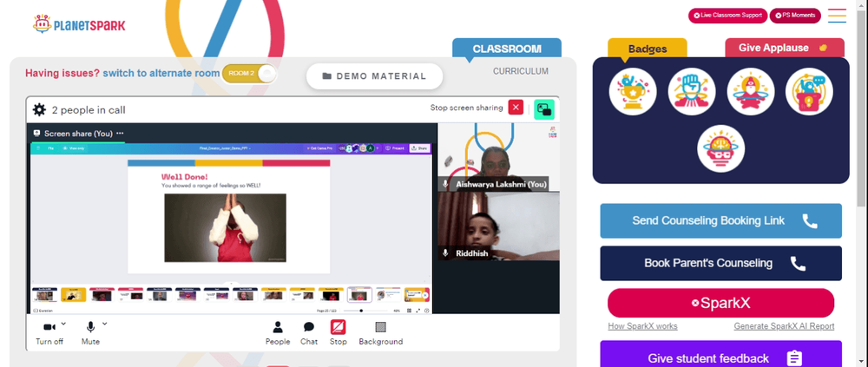Click the Share button in shared Canva
The width and height of the screenshot is (868, 367).
[x=419, y=148]
